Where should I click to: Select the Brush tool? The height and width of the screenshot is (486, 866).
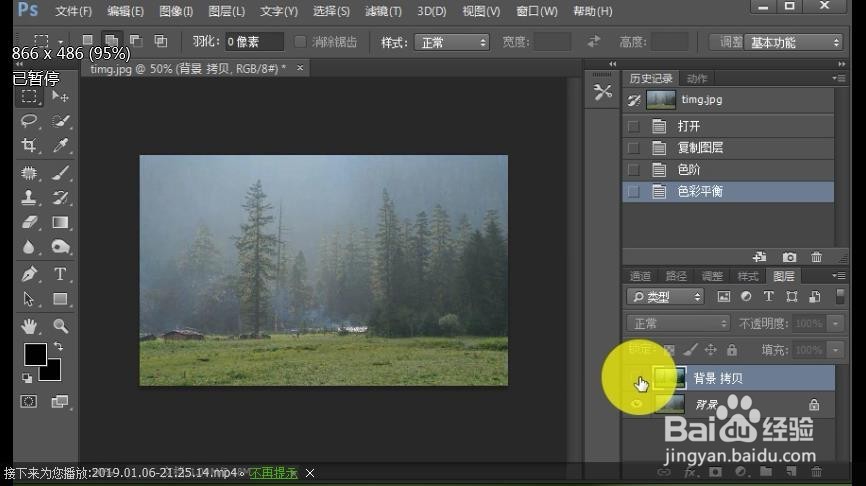click(60, 173)
